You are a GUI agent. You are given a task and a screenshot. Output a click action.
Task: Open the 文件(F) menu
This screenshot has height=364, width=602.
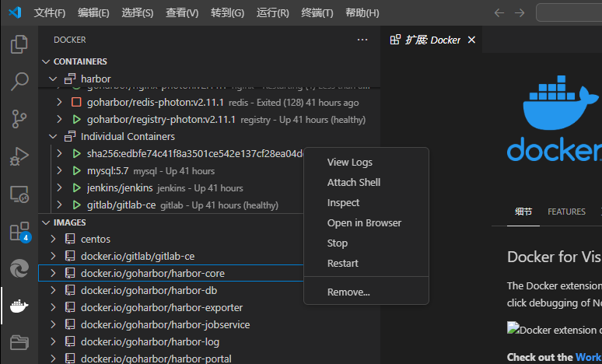pos(50,13)
